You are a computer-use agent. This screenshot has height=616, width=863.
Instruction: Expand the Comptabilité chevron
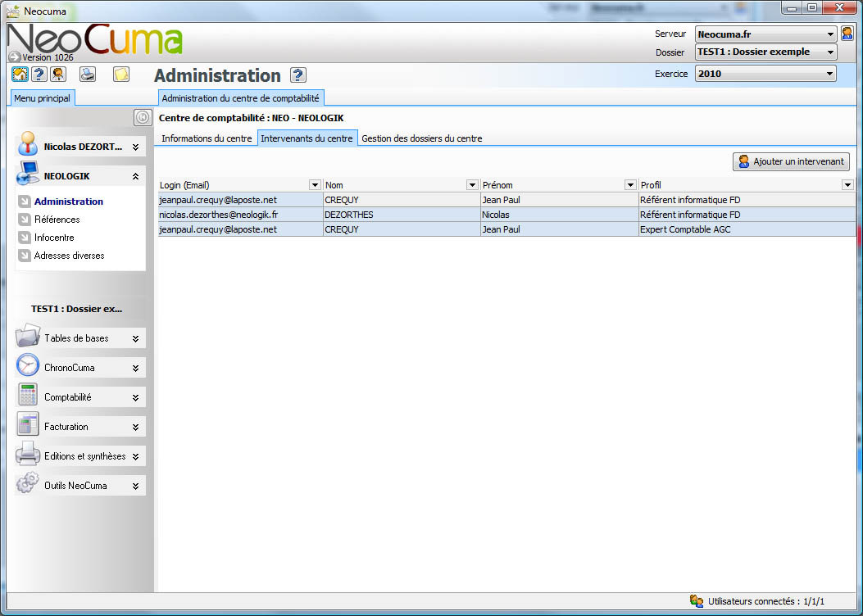tap(135, 397)
